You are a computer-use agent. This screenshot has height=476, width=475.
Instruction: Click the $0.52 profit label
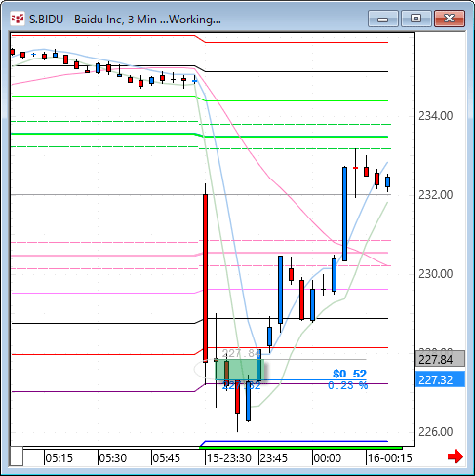click(350, 374)
